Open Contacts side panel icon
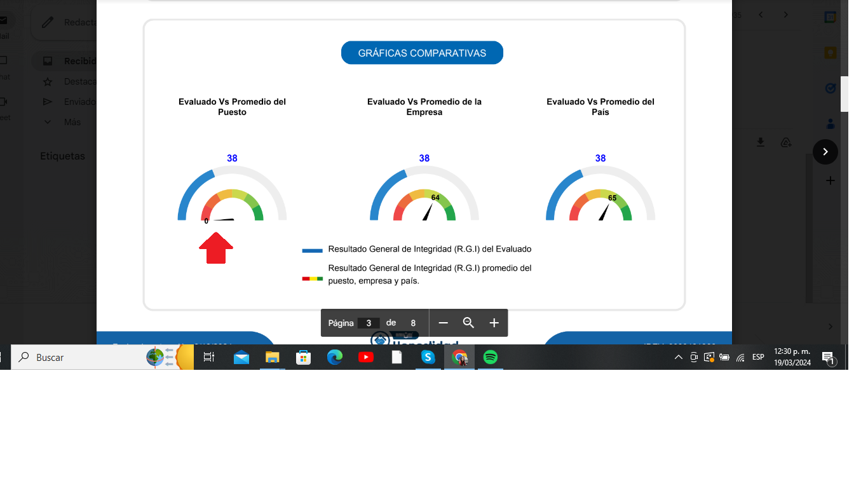 click(830, 124)
